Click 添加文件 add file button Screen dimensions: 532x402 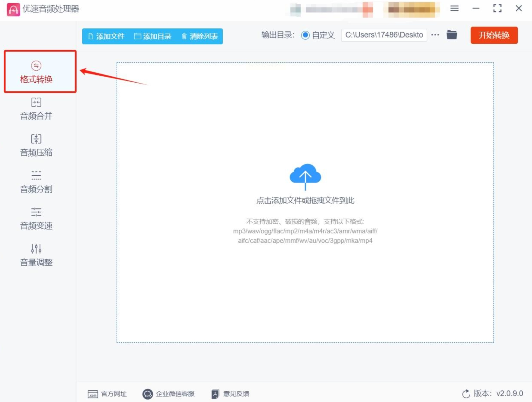106,36
